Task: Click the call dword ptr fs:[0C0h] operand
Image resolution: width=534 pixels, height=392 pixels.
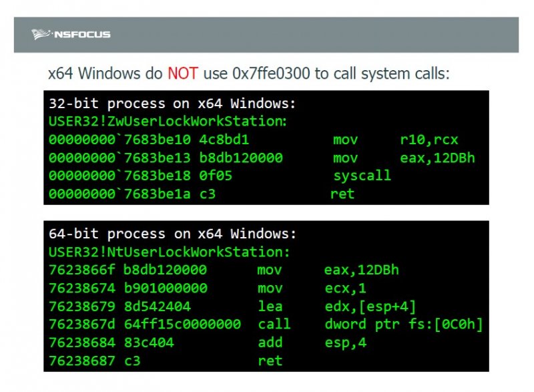Action: [404, 325]
